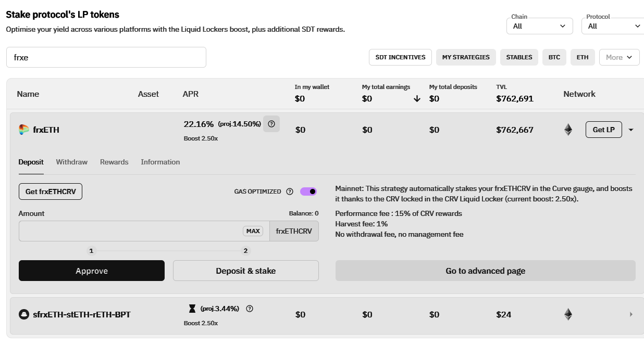Click the Gas Optimized help icon
The width and height of the screenshot is (644, 345).
pyautogui.click(x=290, y=191)
